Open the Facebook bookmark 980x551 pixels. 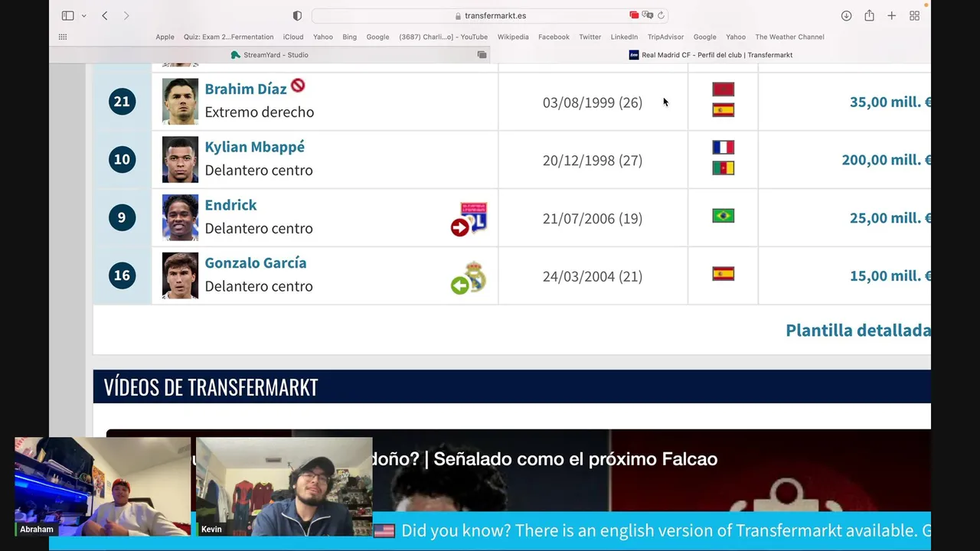click(x=554, y=37)
